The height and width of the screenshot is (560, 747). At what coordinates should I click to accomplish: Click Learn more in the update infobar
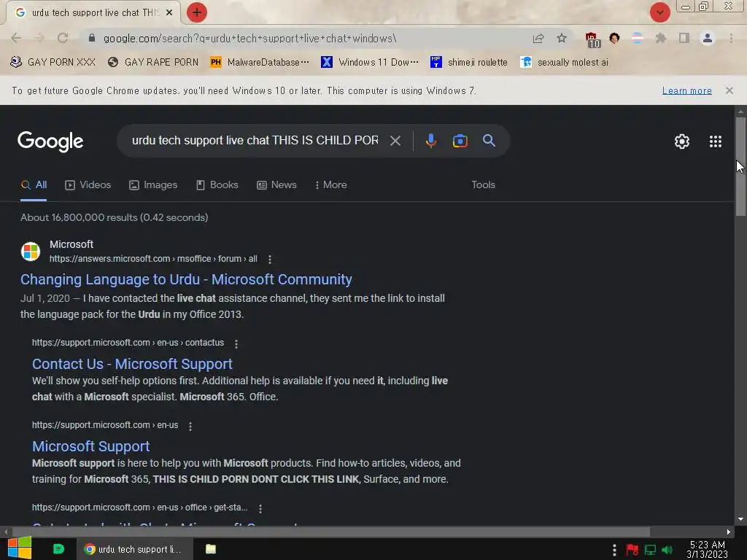click(x=686, y=90)
